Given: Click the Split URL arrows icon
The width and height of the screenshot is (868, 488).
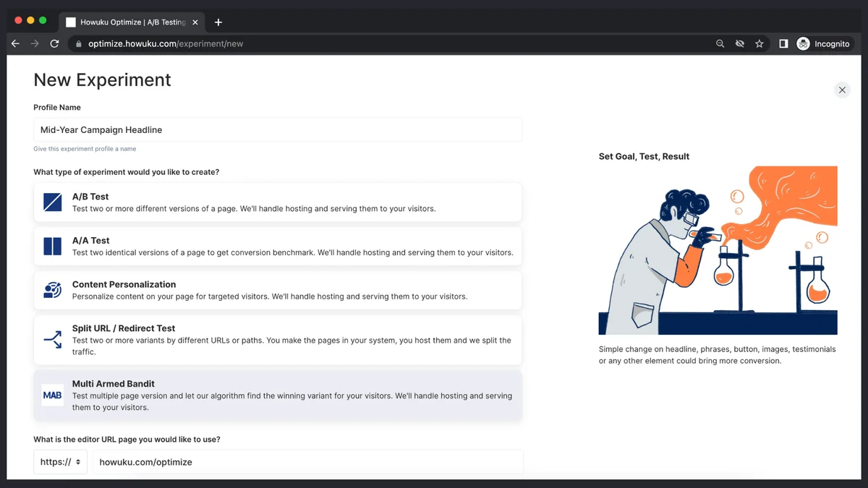Looking at the screenshot, I should pyautogui.click(x=52, y=340).
